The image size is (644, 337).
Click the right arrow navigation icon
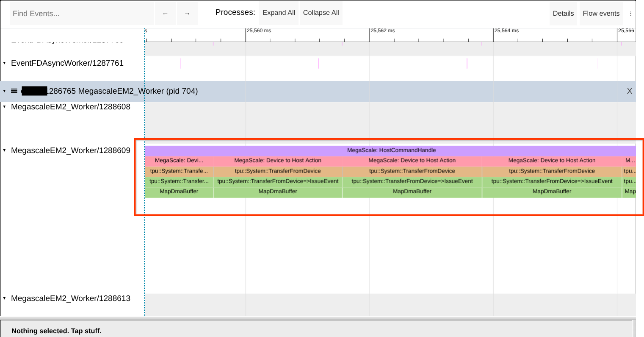pos(187,13)
